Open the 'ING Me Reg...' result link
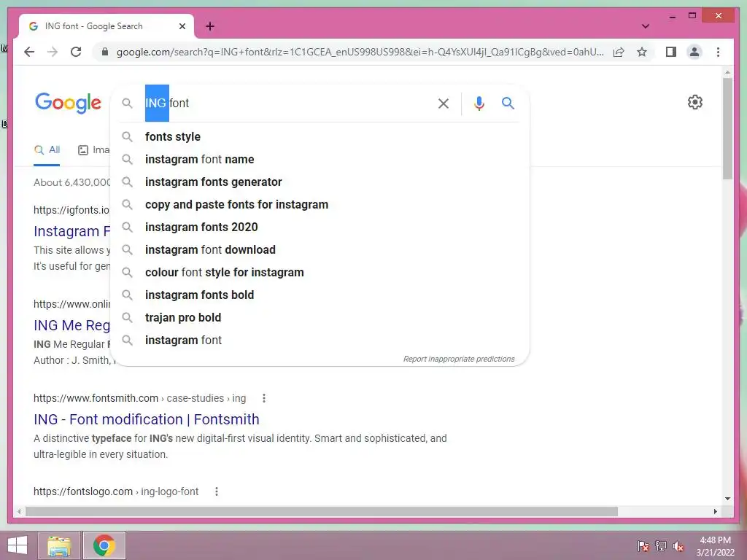 point(71,325)
